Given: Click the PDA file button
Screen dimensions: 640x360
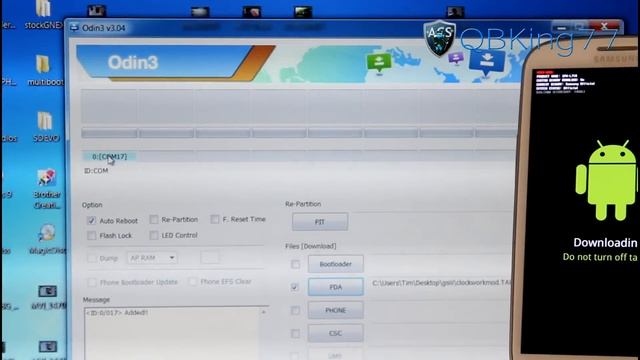Looking at the screenshot, I should [x=336, y=287].
